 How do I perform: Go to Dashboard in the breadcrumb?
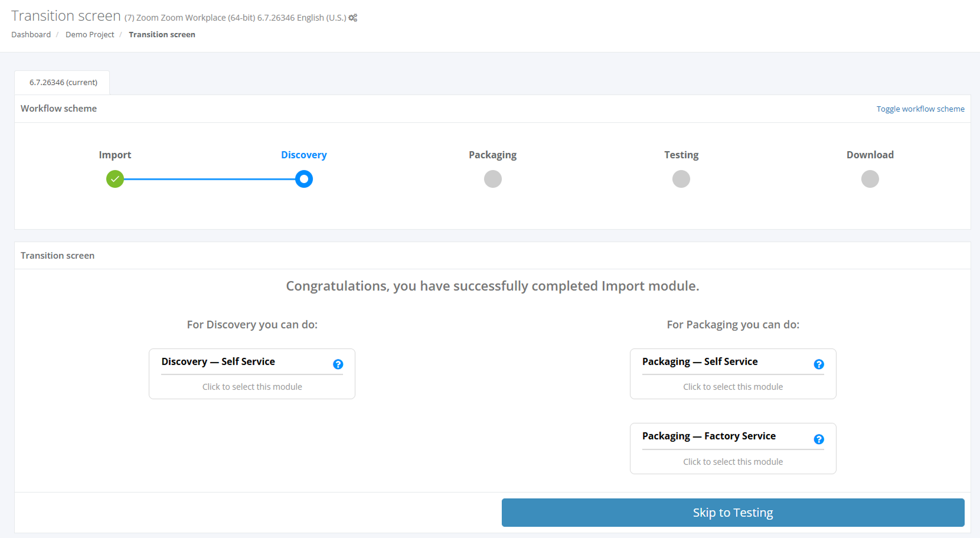[x=31, y=34]
